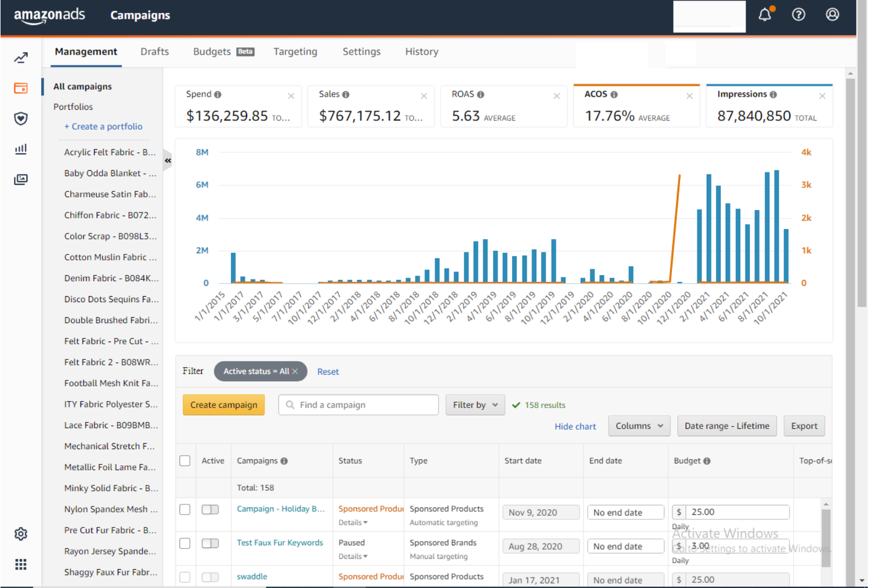Switch to the Drafts tab
877x588 pixels.
coord(155,52)
